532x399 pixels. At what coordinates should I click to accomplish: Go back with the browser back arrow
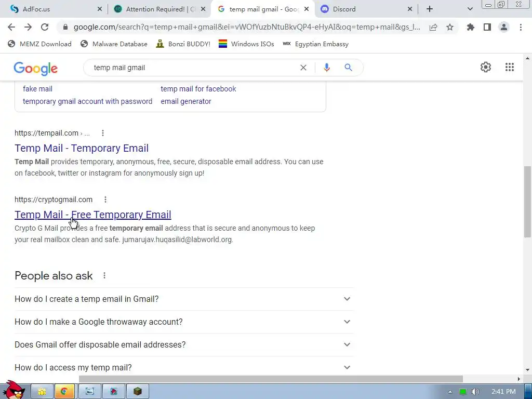coord(11,27)
